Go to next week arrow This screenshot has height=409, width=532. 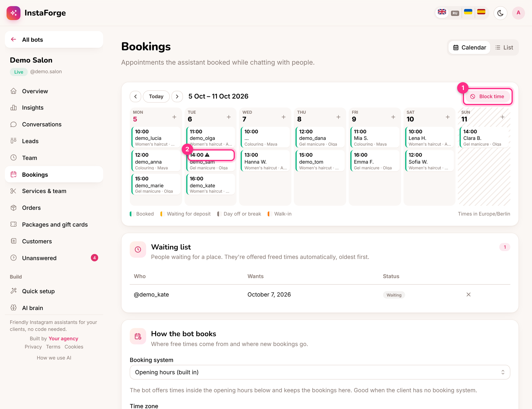pos(177,97)
